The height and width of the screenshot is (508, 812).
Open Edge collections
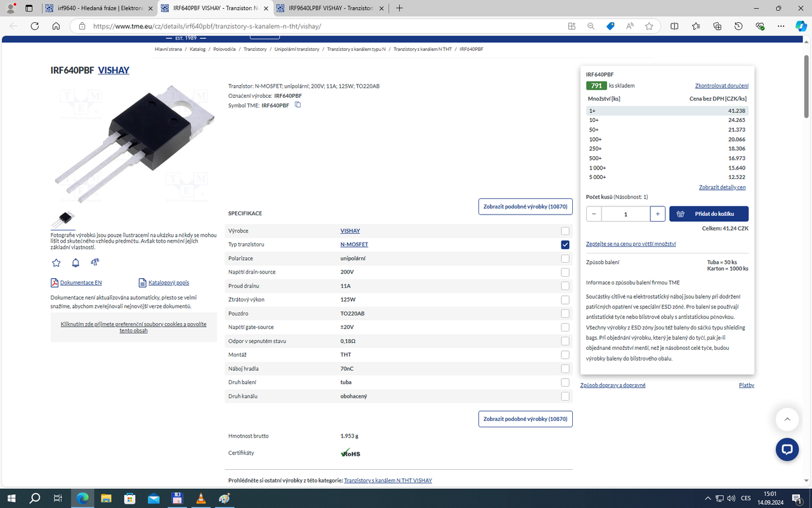pos(717,26)
